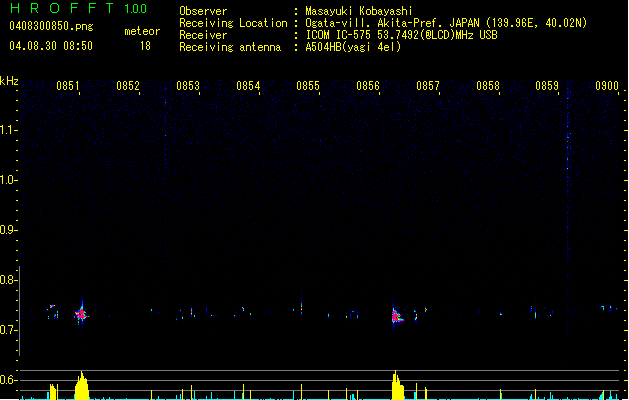Click the 0857 time marker
The width and height of the screenshot is (629, 400).
click(x=428, y=86)
